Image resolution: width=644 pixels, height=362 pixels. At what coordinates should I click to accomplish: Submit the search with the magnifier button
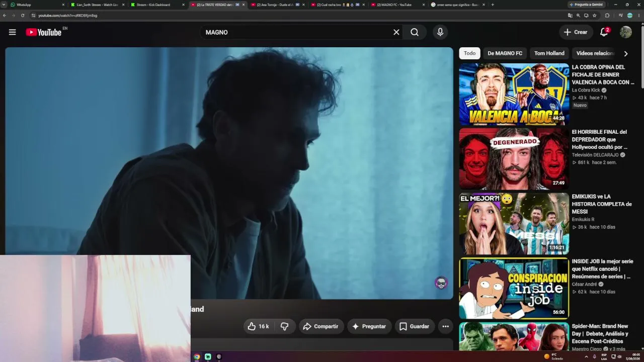(415, 32)
